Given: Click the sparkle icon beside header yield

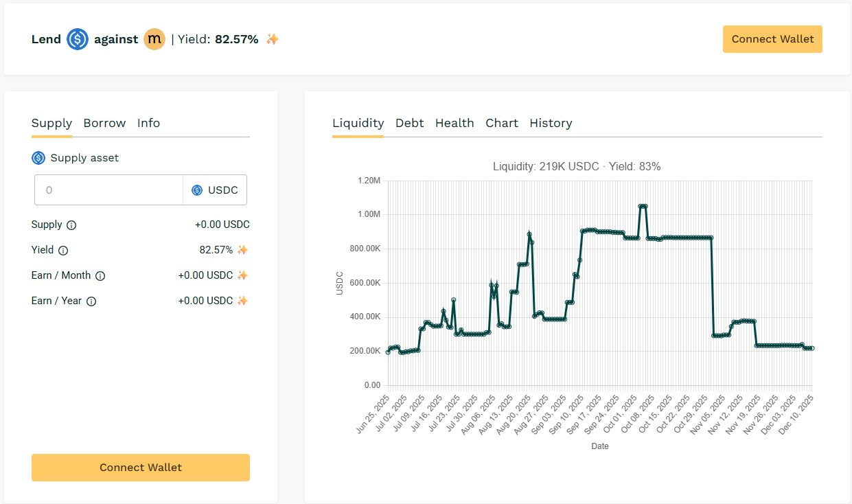Looking at the screenshot, I should click(x=273, y=39).
